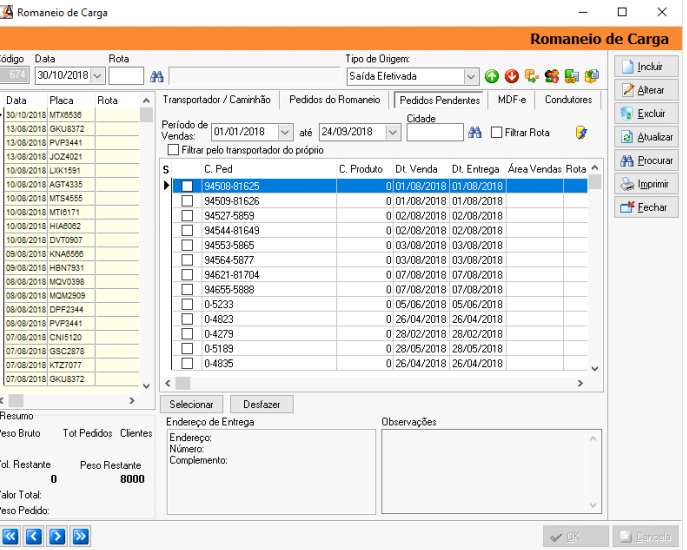Expand the Tipo de Origem combo box

pos(471,77)
